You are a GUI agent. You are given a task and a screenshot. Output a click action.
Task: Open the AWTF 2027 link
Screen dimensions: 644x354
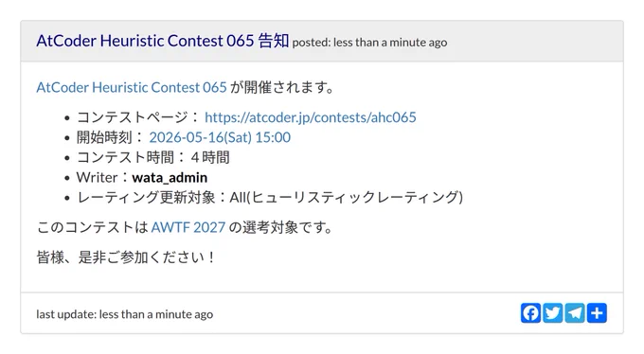(188, 227)
